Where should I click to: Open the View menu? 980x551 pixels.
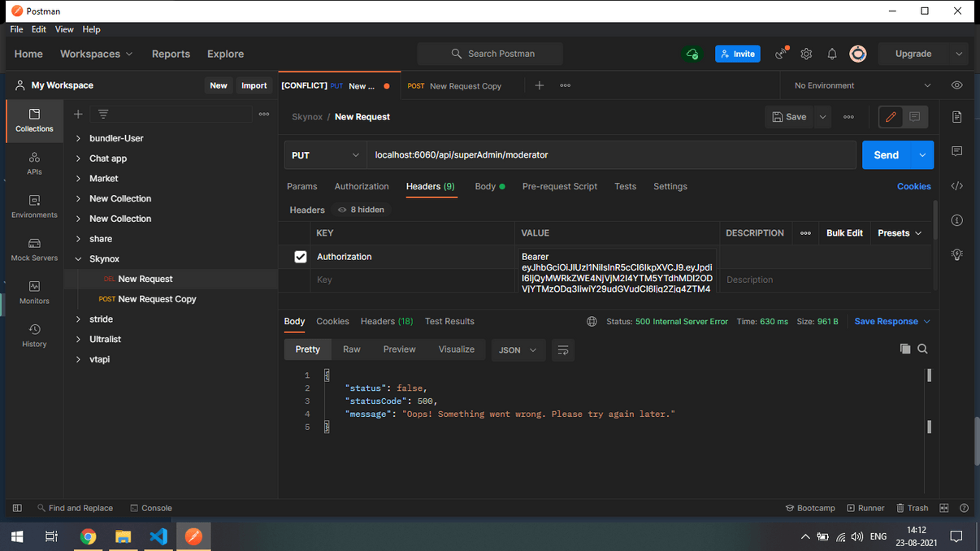pyautogui.click(x=64, y=29)
